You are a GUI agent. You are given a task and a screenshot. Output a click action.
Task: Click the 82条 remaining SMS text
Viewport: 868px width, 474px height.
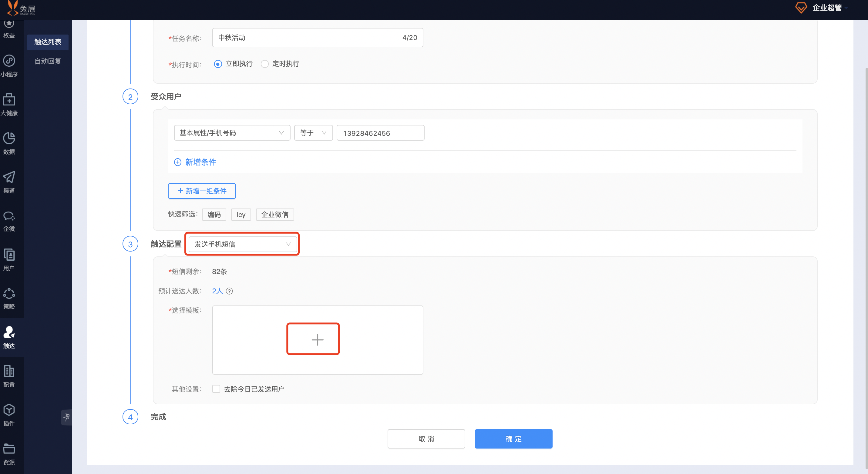(219, 271)
